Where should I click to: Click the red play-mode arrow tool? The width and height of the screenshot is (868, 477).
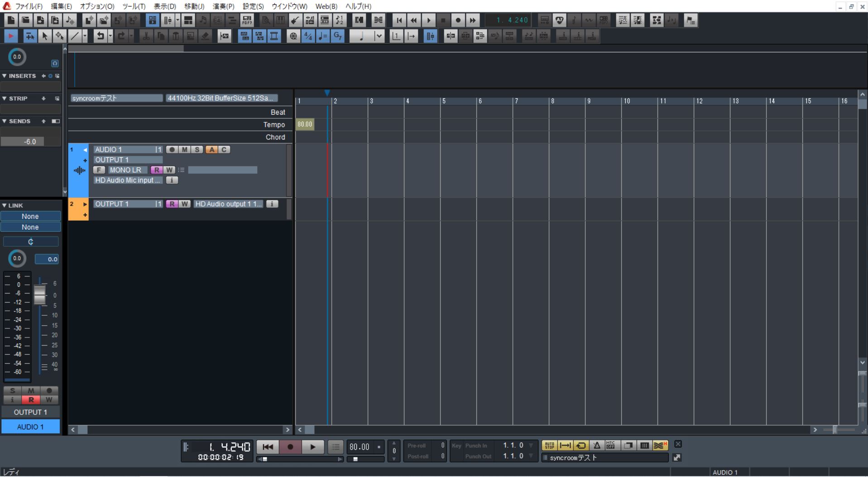11,36
